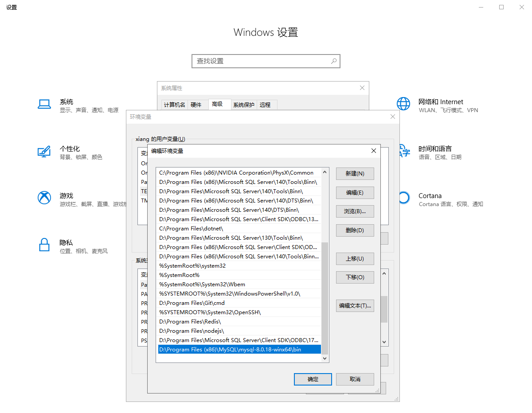Open the 游戏 Xbox icon

44,198
